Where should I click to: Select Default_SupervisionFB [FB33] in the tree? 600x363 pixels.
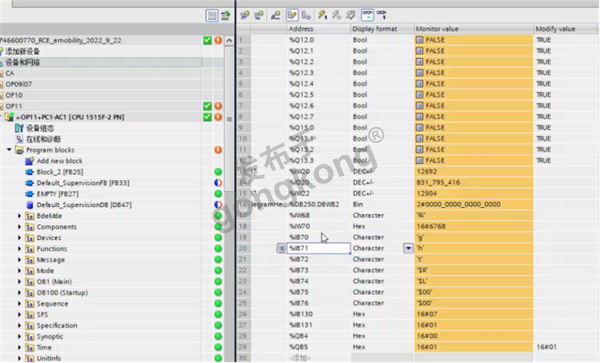(x=83, y=183)
